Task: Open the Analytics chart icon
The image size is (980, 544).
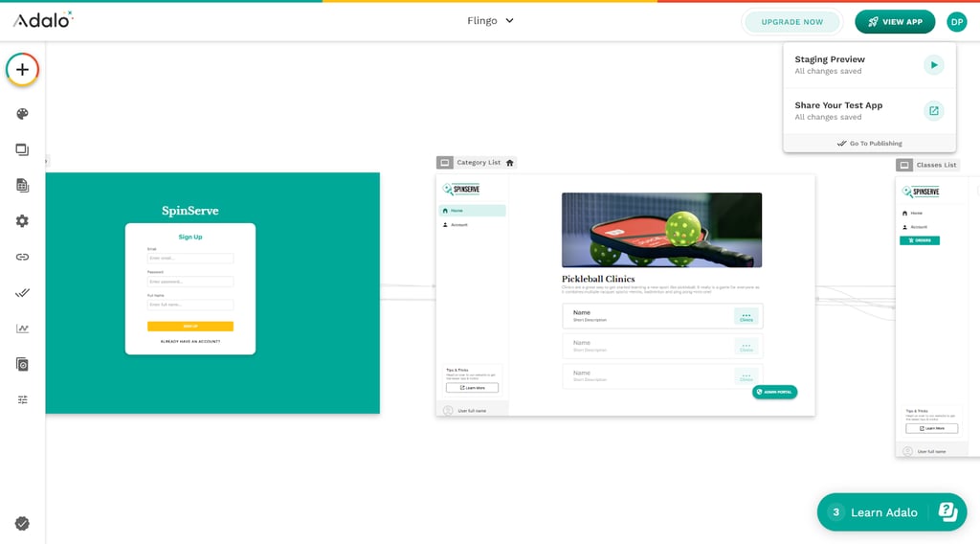Action: coord(23,329)
